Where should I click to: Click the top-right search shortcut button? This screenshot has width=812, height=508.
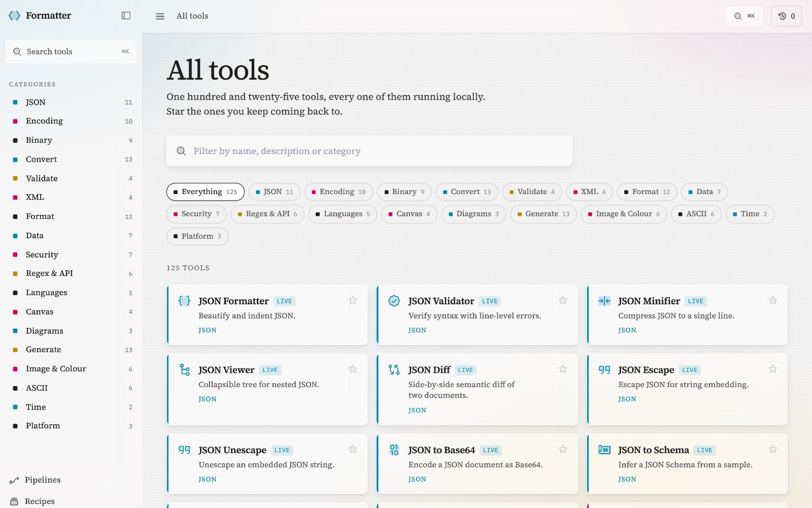click(x=744, y=16)
